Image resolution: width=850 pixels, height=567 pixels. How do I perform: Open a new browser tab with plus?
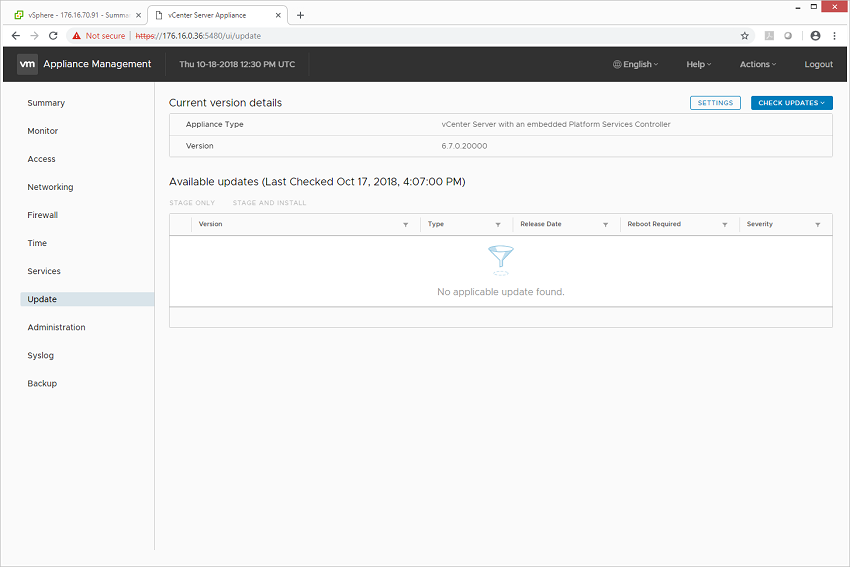click(300, 15)
